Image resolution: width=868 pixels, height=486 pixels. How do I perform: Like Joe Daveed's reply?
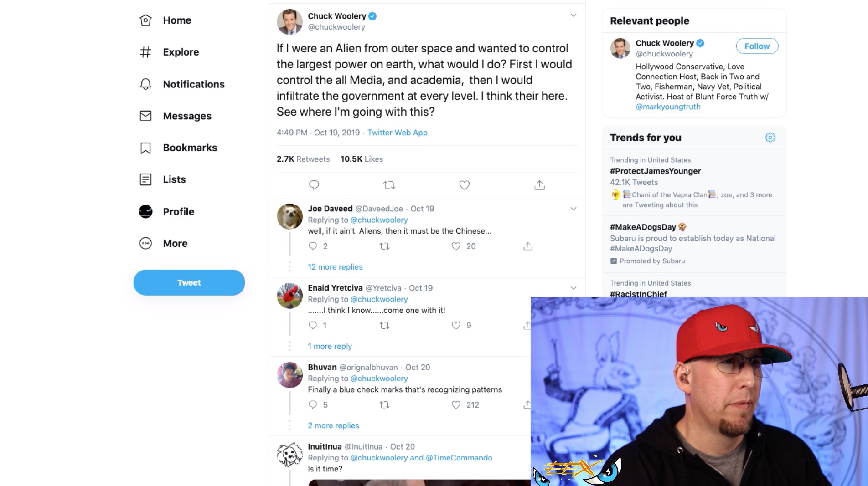(x=456, y=246)
